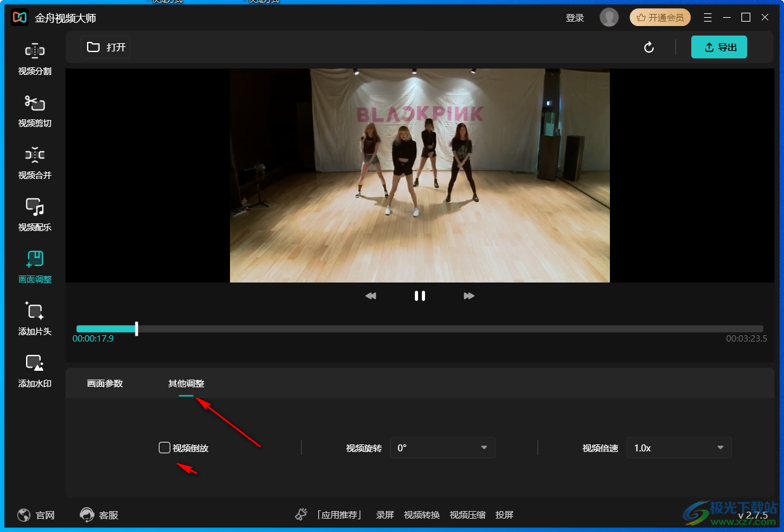
Task: Open the 添加片头 add intro tool
Action: coord(35,319)
